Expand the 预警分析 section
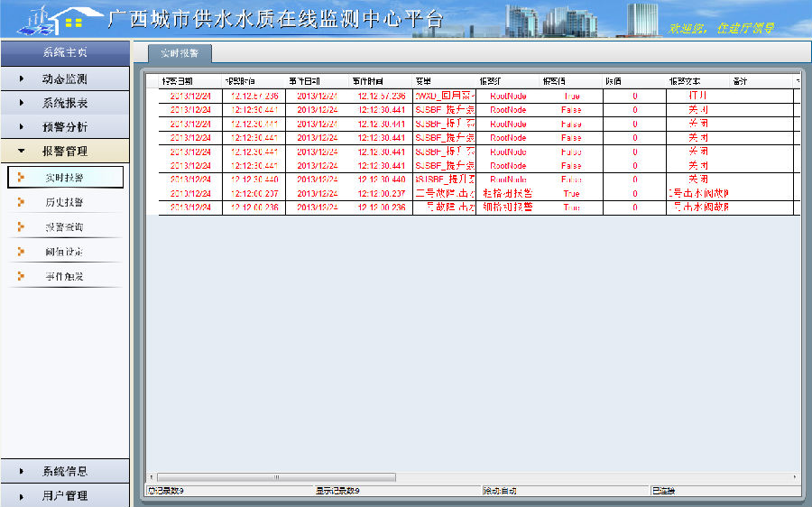The height and width of the screenshot is (507, 812). 64,127
